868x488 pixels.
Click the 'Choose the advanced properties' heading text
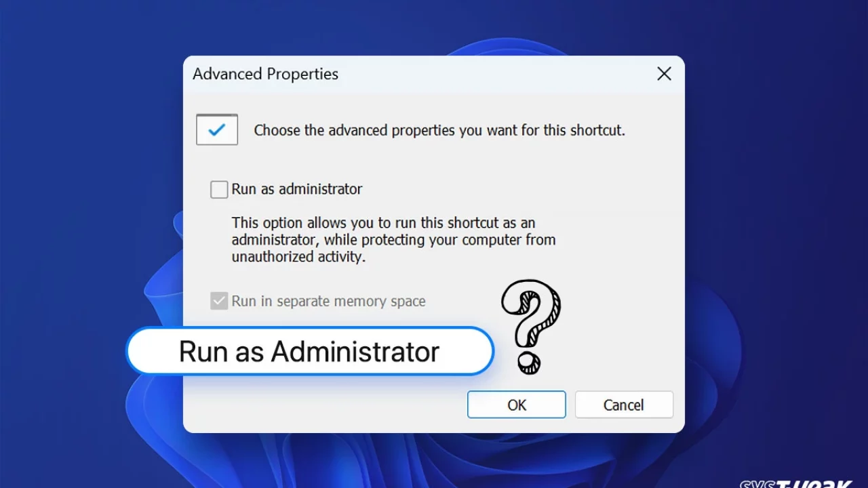(x=439, y=130)
